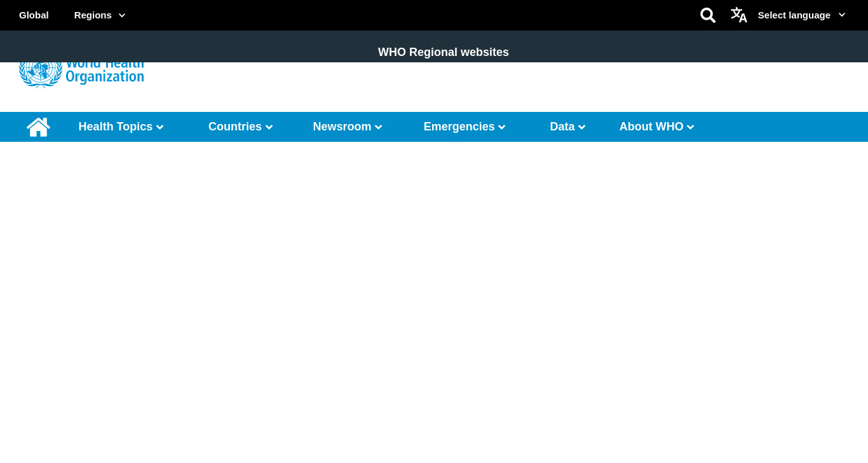Open the search magnifier icon

[708, 15]
